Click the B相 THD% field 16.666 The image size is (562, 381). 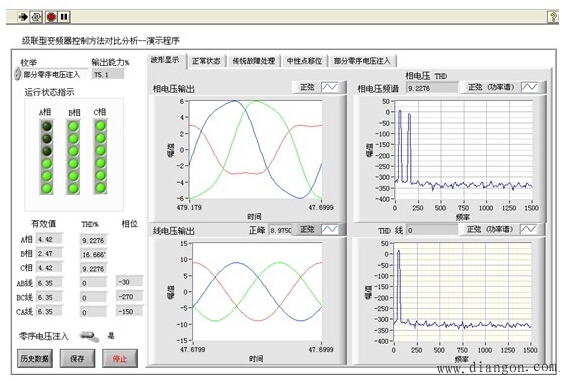(93, 254)
